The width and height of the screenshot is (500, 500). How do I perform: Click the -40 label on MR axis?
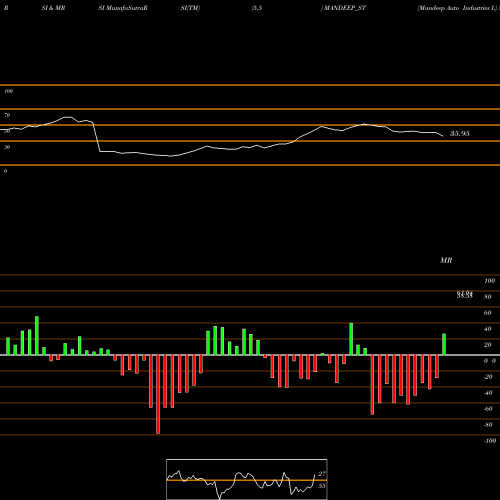pyautogui.click(x=488, y=393)
